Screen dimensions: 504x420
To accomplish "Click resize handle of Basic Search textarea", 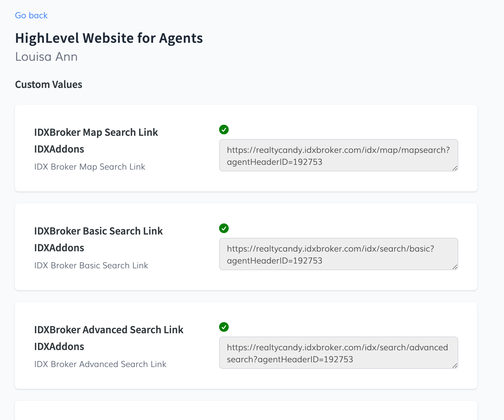I will pos(455,267).
